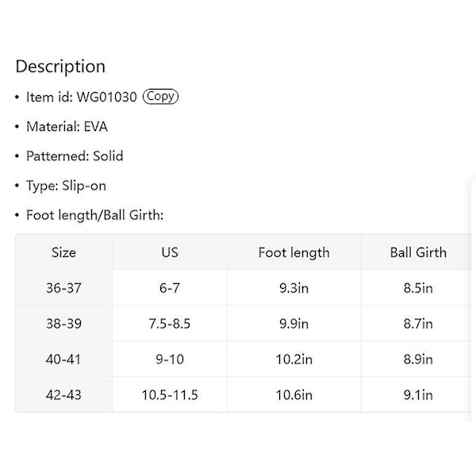Select the 38-39 size row cell
This screenshot has width=476, height=476.
point(63,324)
